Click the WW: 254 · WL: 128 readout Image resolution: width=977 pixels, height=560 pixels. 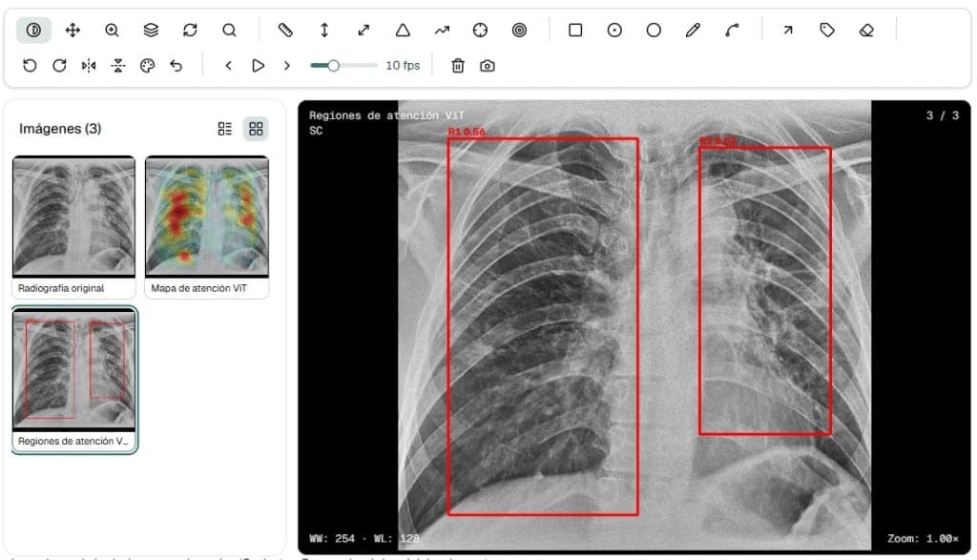(x=364, y=539)
